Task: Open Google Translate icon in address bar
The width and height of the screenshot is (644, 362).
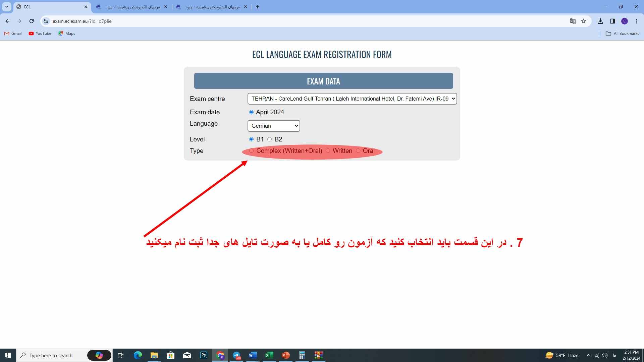Action: 573,21
